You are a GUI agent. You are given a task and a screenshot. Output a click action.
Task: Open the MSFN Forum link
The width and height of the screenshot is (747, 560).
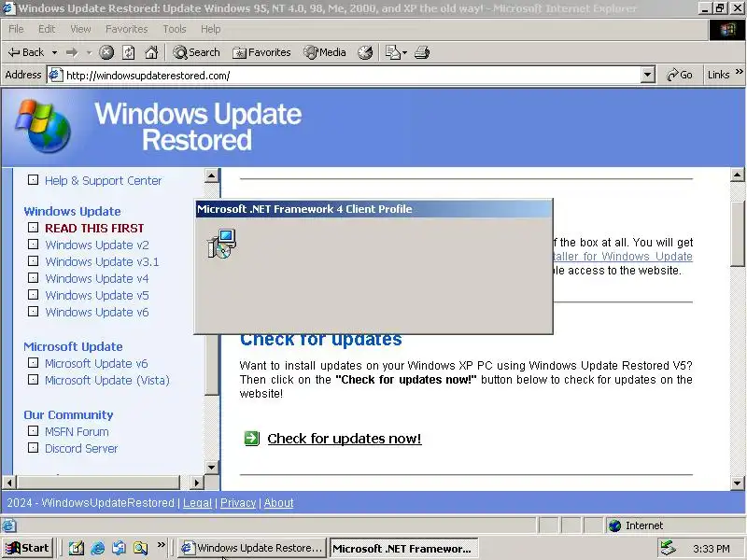tap(77, 431)
